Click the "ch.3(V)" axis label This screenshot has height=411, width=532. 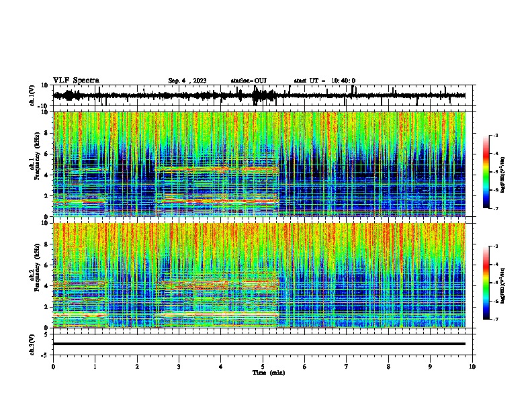[32, 345]
